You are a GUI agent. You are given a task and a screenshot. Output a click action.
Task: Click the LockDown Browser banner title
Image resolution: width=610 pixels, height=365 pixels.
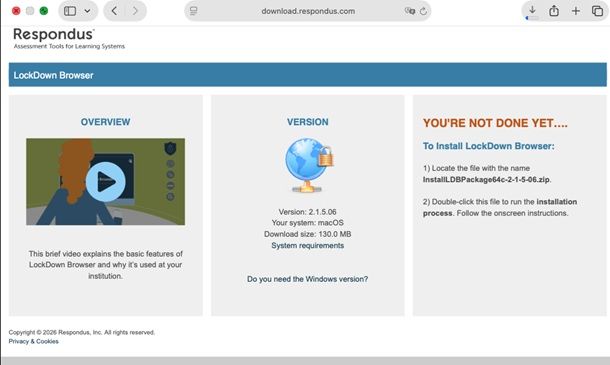[x=53, y=75]
